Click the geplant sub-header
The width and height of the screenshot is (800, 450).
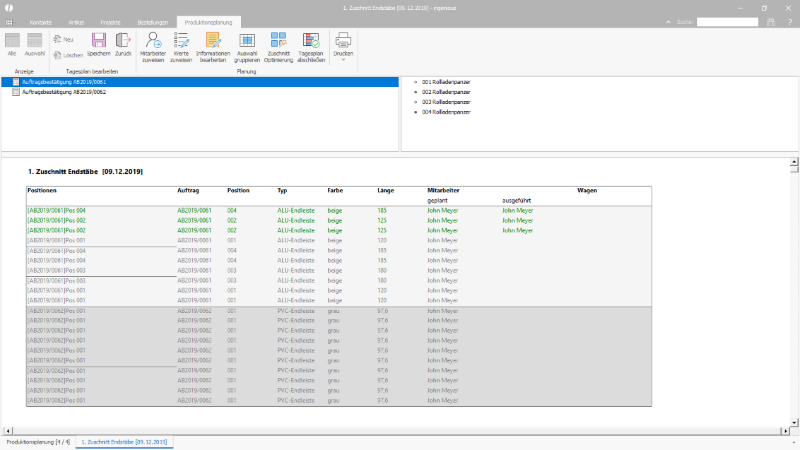437,201
